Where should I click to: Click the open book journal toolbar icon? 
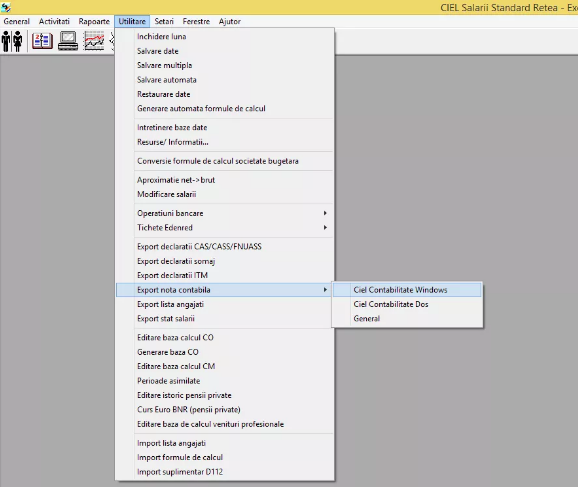(x=42, y=41)
